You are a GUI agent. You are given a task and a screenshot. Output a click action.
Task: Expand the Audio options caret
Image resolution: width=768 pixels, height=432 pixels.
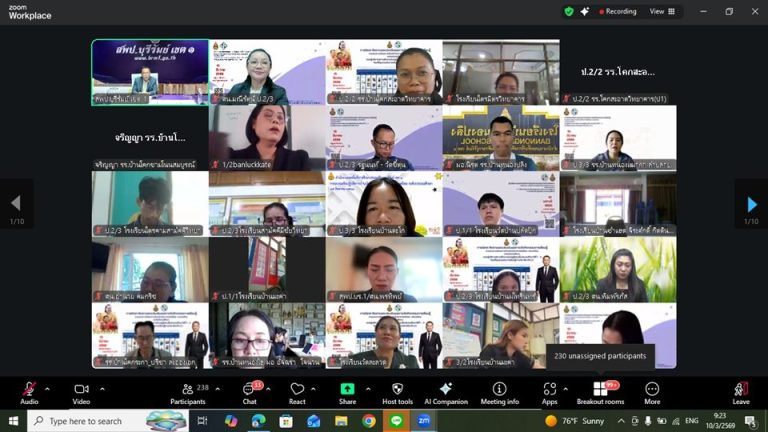(x=47, y=387)
